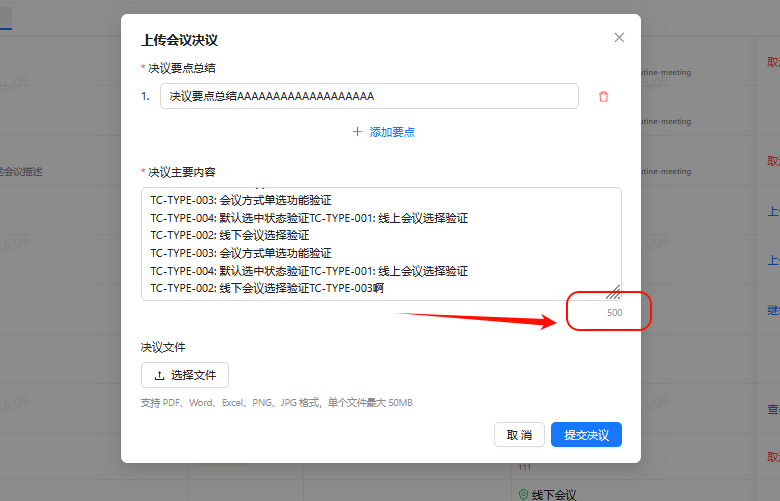This screenshot has width=780, height=501.
Task: Click the file format hint 支持 PDF、Word
Action: (x=277, y=402)
